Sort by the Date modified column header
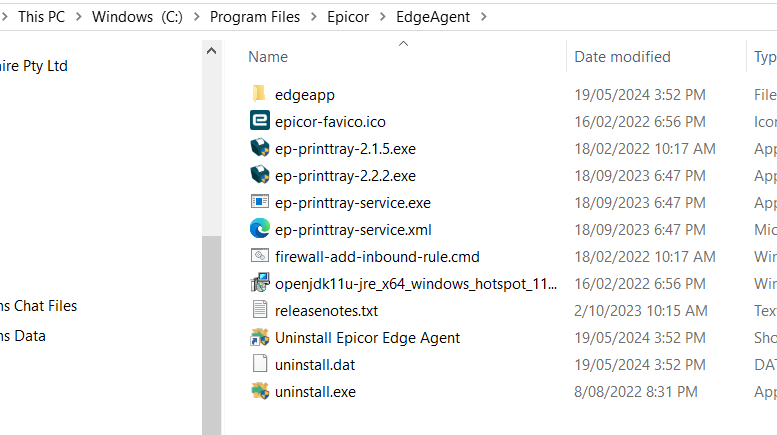 tap(622, 57)
